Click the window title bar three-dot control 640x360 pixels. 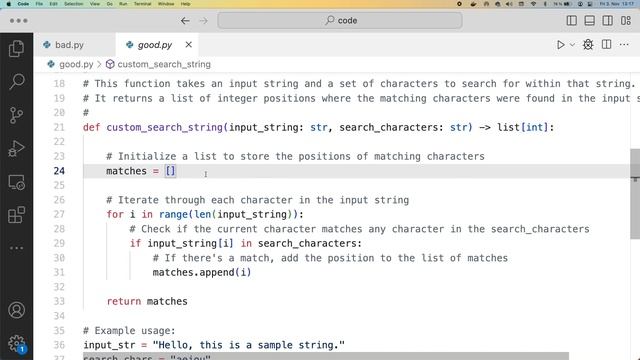pyautogui.click(x=18, y=21)
